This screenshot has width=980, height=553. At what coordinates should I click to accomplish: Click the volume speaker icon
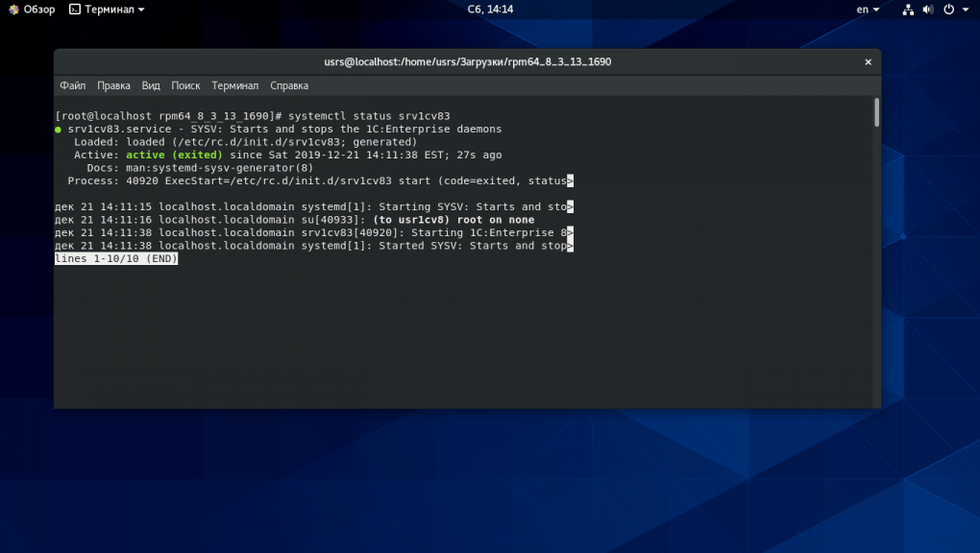point(928,10)
